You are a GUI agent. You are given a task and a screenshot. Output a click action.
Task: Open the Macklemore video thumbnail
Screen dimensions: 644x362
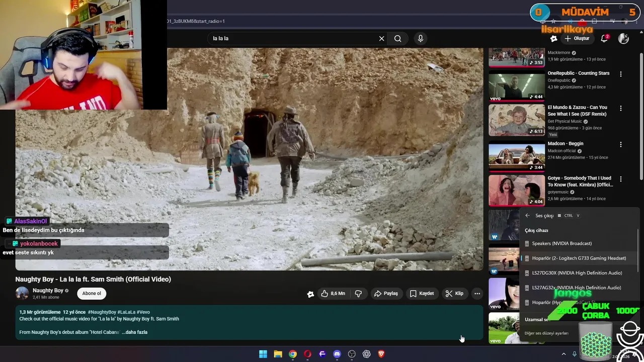click(517, 57)
